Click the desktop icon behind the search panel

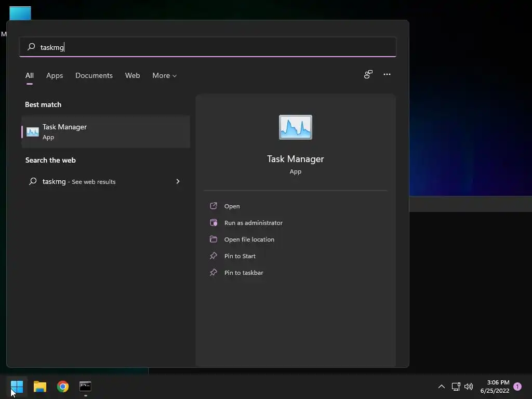click(x=20, y=13)
